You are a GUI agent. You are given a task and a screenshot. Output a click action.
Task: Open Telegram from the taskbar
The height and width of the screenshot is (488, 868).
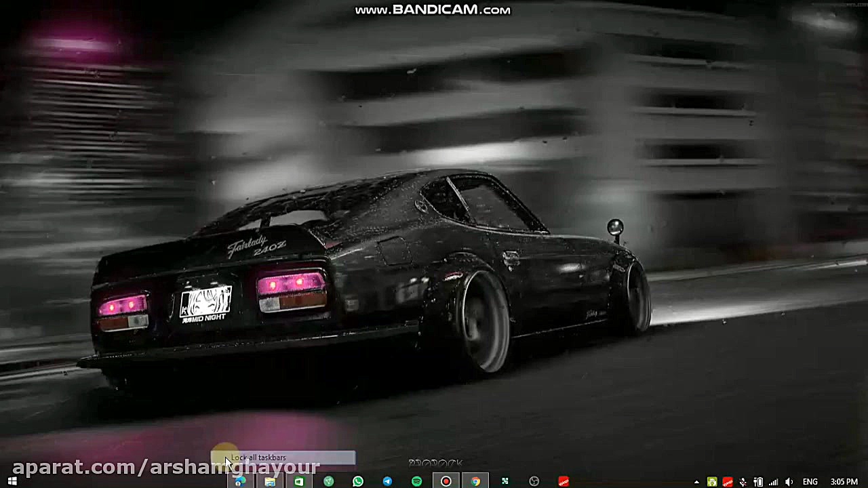pos(387,481)
